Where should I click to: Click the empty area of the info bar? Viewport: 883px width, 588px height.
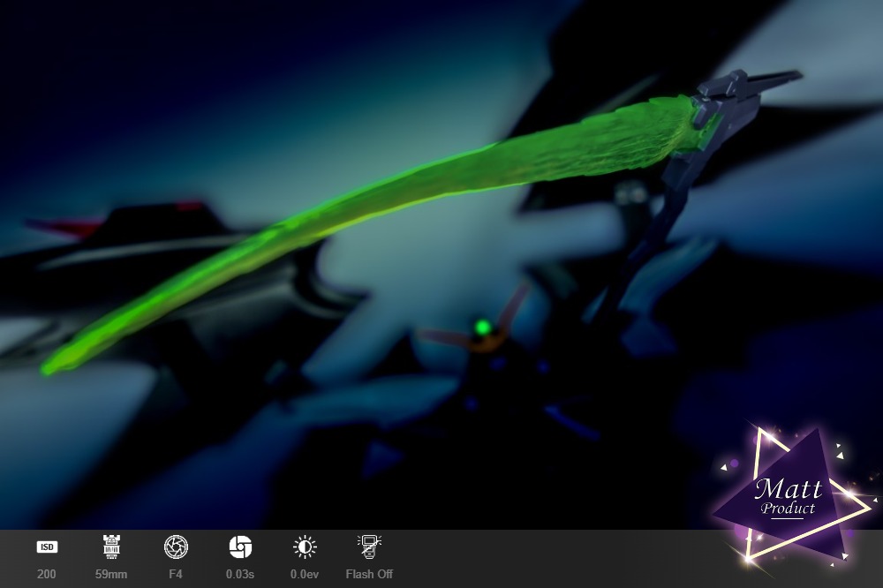(x=547, y=559)
